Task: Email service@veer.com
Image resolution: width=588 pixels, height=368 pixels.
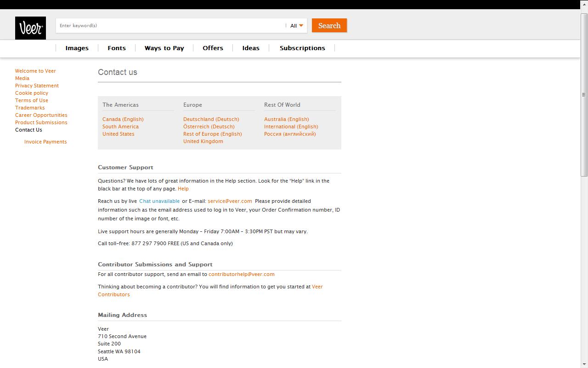Action: tap(230, 201)
